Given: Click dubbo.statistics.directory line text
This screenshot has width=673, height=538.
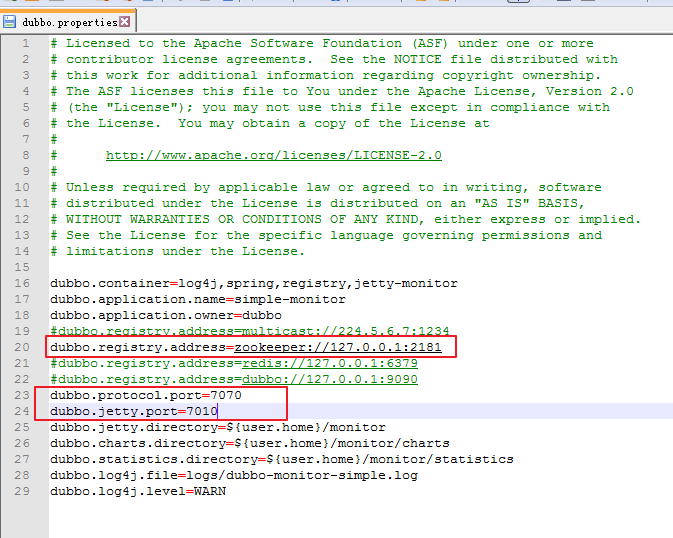Looking at the screenshot, I should [282, 459].
